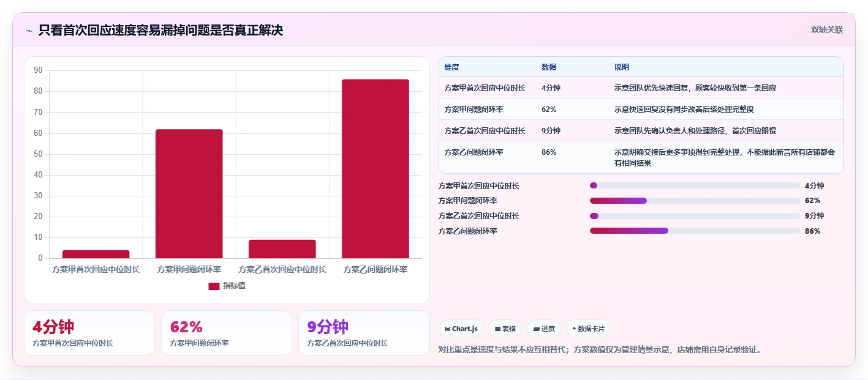Click the 4分钟 value in the table
This screenshot has width=868, height=380.
pos(551,88)
